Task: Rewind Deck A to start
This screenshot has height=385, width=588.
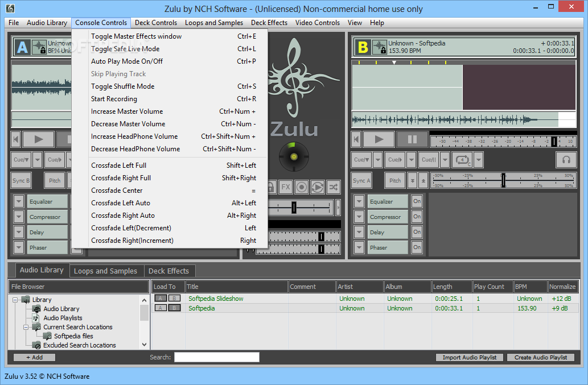Action: tap(16, 139)
